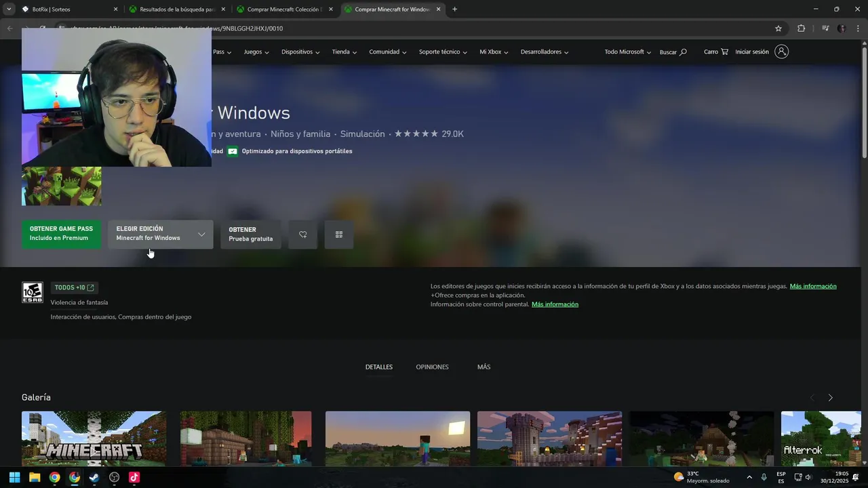Open Minecraft logo gallery thumbnail
Screen dimensions: 868x488
pos(94,439)
